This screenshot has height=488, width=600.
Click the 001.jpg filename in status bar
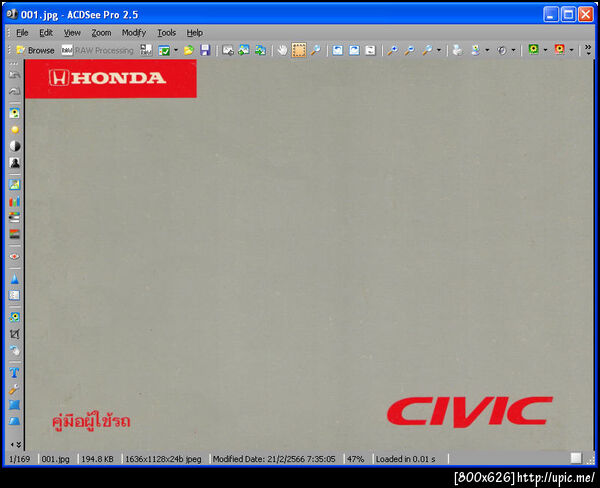tap(55, 459)
